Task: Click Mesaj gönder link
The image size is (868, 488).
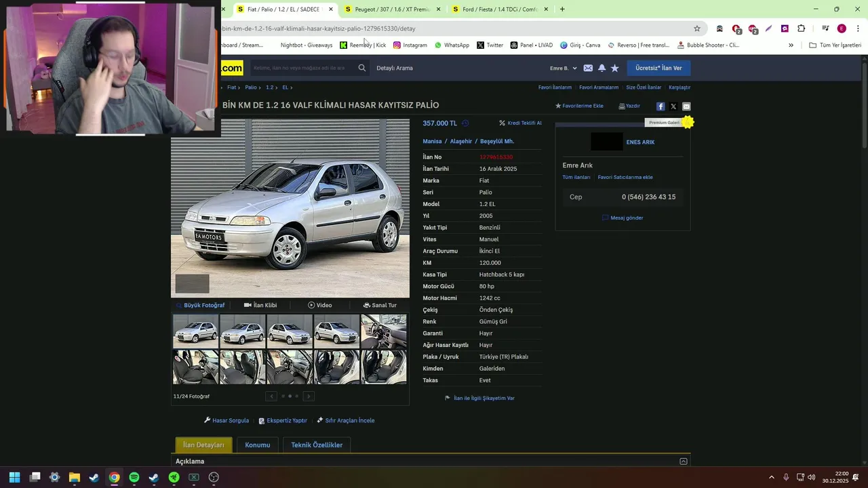Action: click(623, 218)
